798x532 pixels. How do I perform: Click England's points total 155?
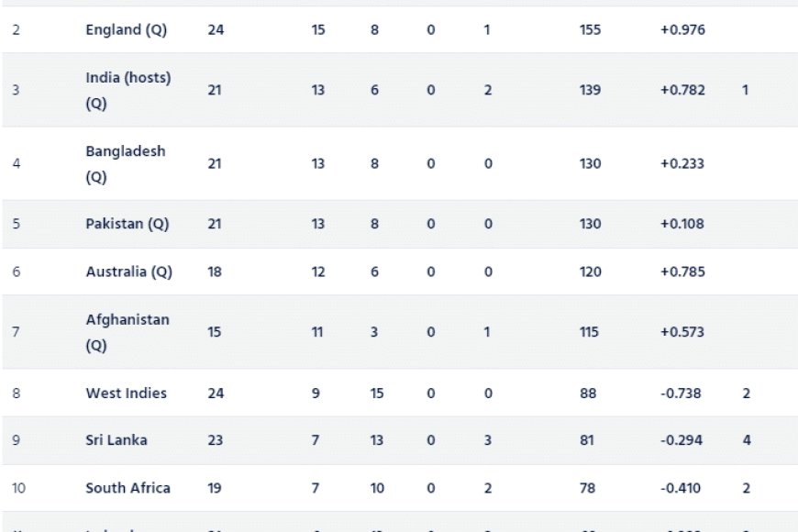click(591, 29)
